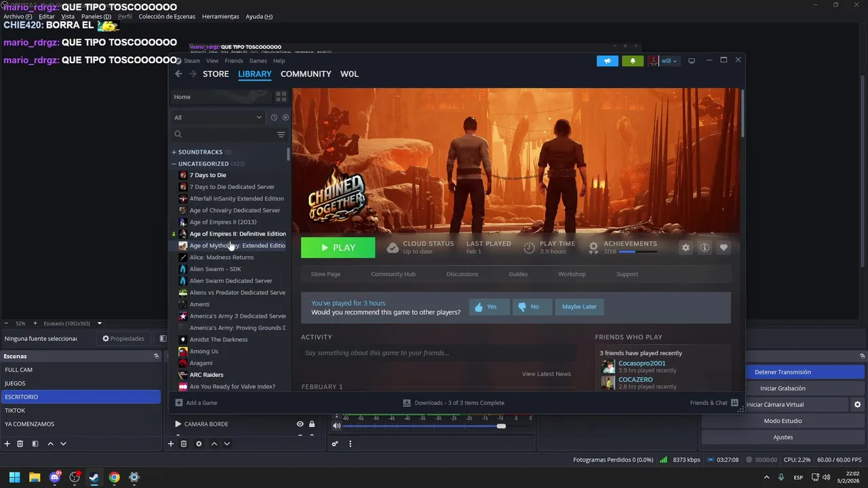Screen dimensions: 868x488
Task: Open Google Chrome from the taskbar
Action: (114, 477)
